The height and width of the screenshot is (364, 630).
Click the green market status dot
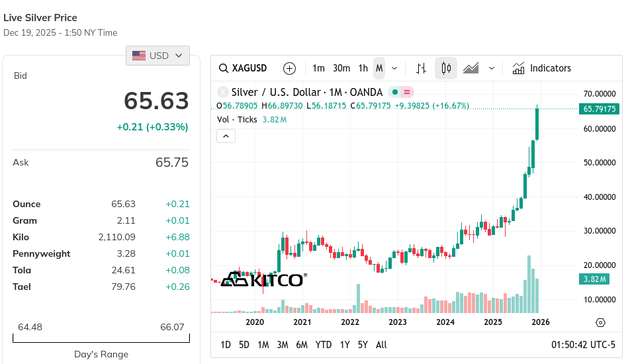click(395, 93)
